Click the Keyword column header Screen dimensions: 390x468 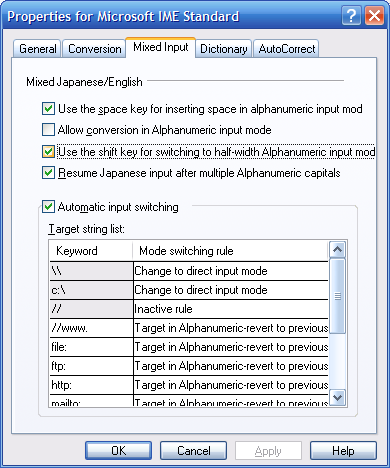(x=91, y=251)
